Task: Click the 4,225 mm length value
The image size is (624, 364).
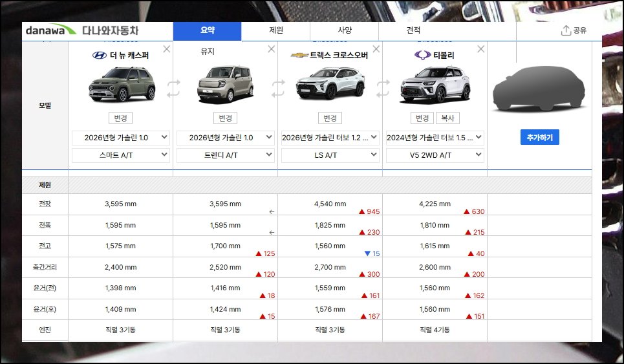Action: pos(435,204)
